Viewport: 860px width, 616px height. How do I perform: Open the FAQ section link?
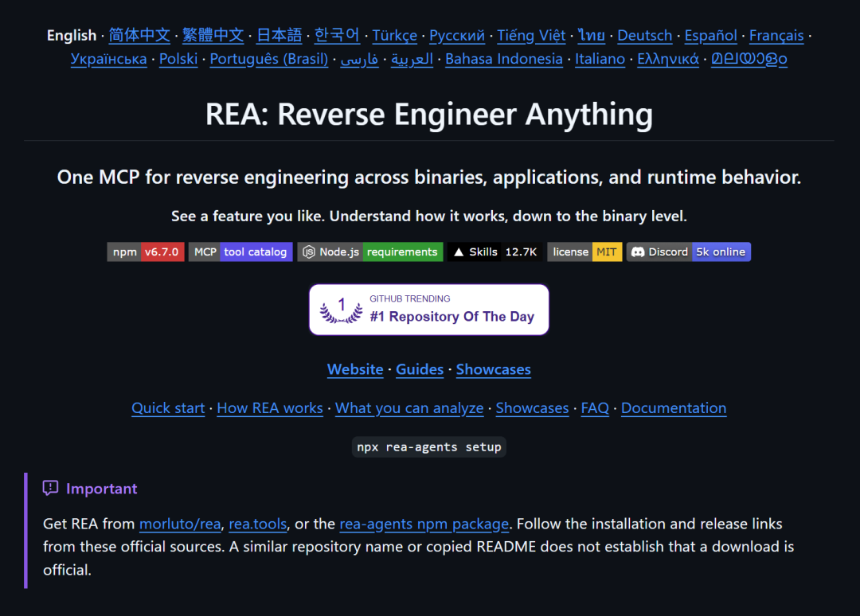[x=595, y=408]
